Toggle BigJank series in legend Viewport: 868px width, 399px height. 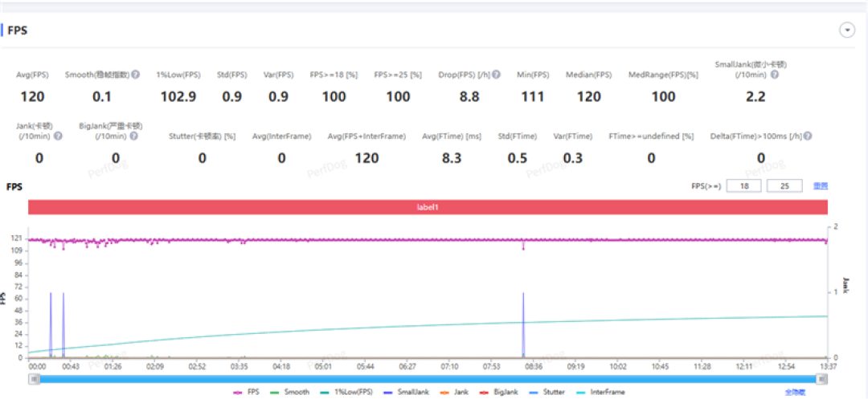498,392
